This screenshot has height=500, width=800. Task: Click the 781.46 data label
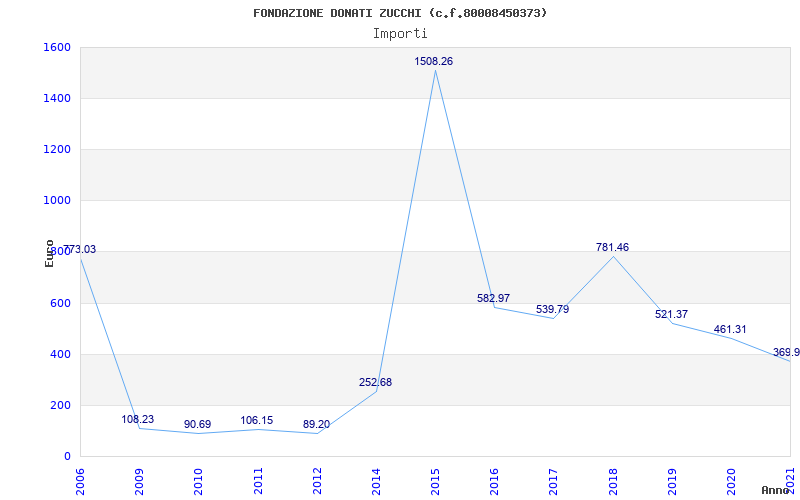pyautogui.click(x=612, y=247)
